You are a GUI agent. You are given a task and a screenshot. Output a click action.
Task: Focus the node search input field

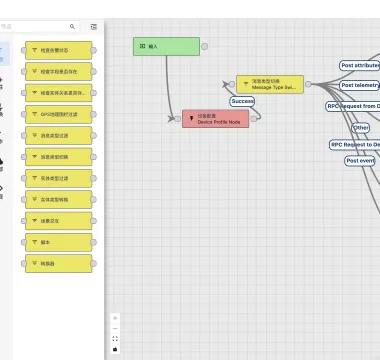[x=37, y=27]
